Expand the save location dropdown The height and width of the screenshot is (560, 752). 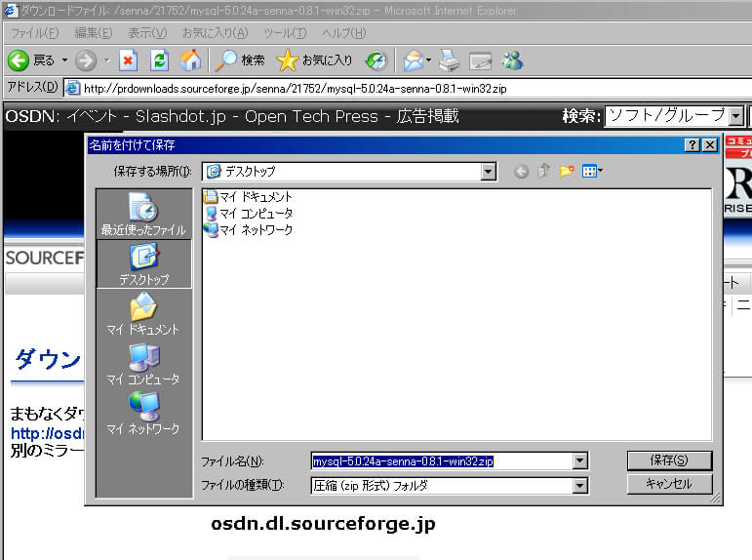pyautogui.click(x=489, y=172)
